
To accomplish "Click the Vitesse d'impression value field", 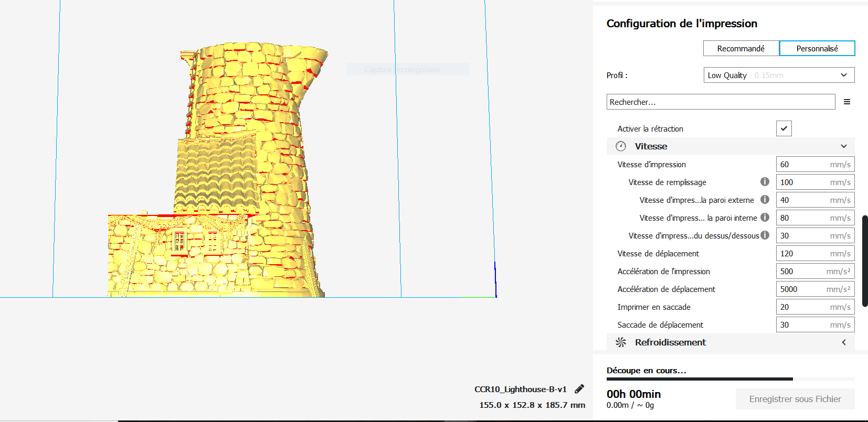I will tap(815, 164).
